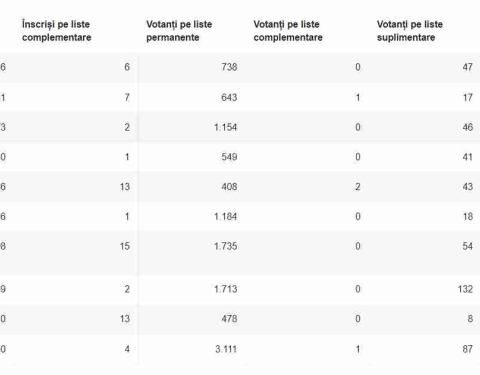The width and height of the screenshot is (480, 375).
Task: Select the supplementary voters cell 132
Action: [x=465, y=289]
